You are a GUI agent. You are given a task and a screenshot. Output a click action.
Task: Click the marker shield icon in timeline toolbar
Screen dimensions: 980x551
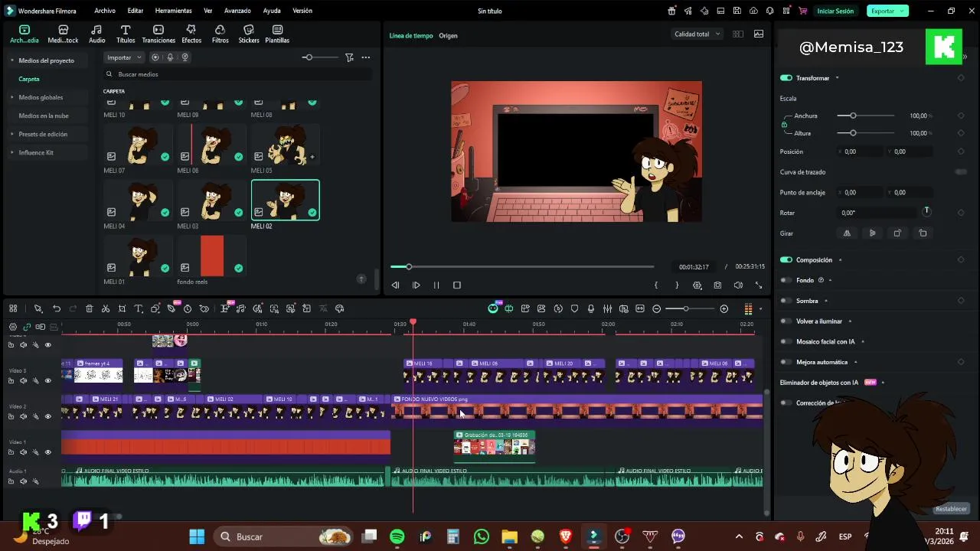tap(574, 308)
